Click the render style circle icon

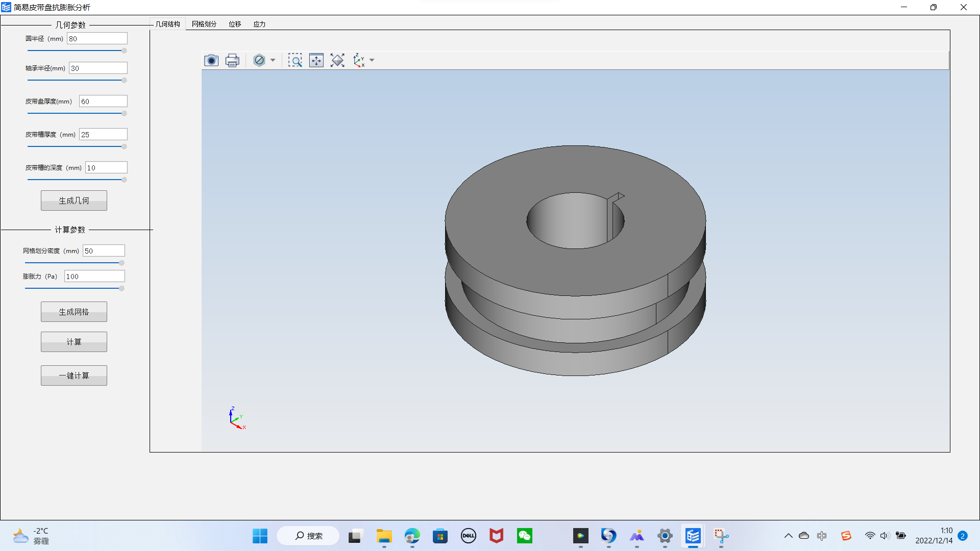259,60
